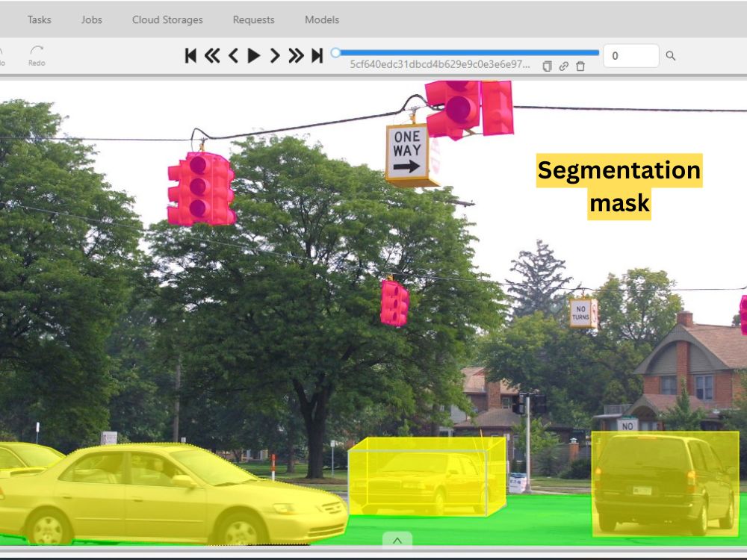Switch to the Models page

coord(321,19)
